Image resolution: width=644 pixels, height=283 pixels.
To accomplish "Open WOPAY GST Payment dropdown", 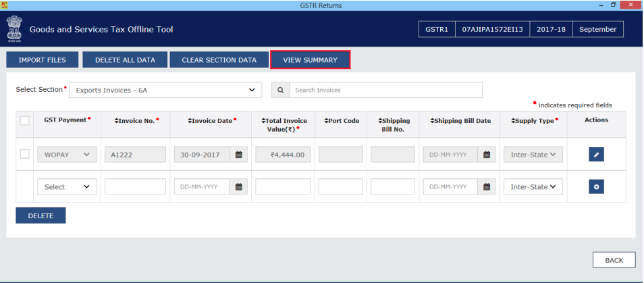I will click(x=67, y=155).
